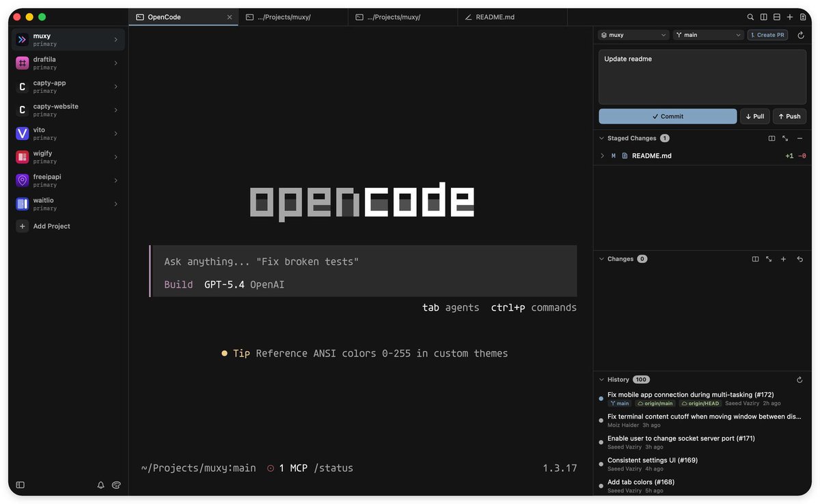Screen dimensions: 820x504
Task: Click the capty-website project icon
Action: [x=22, y=110]
